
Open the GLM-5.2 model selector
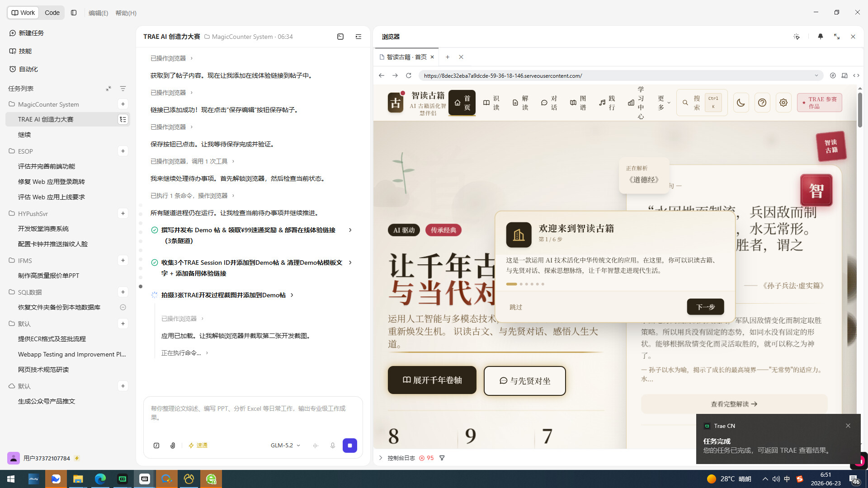point(285,446)
